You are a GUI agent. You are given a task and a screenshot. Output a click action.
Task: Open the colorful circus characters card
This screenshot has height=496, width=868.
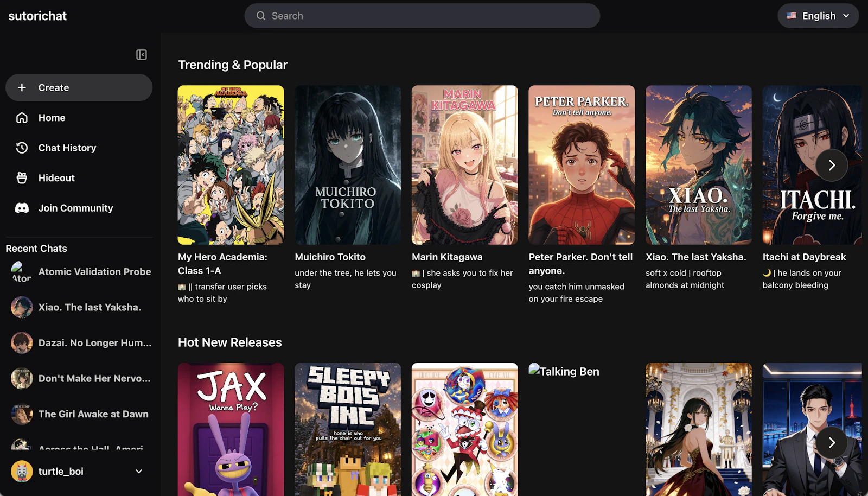pyautogui.click(x=465, y=429)
